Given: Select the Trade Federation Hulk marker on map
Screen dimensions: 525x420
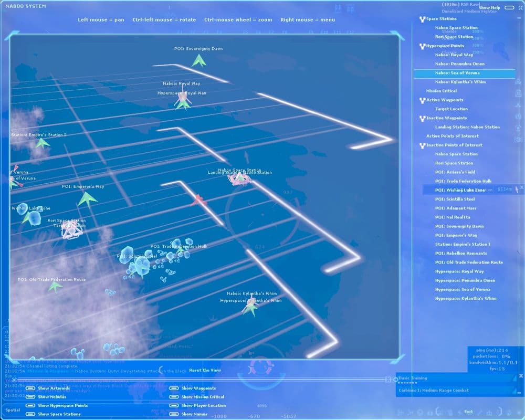Looking at the screenshot, I should coord(181,249).
